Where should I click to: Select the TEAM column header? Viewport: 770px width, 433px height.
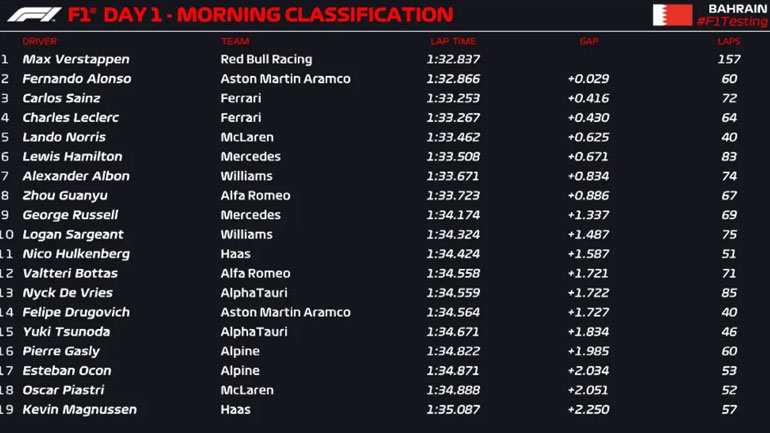point(235,42)
